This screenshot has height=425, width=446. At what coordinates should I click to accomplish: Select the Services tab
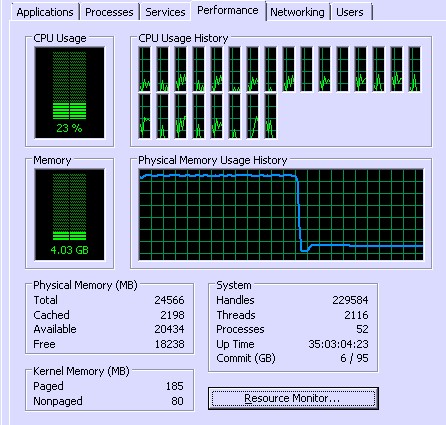click(x=165, y=12)
